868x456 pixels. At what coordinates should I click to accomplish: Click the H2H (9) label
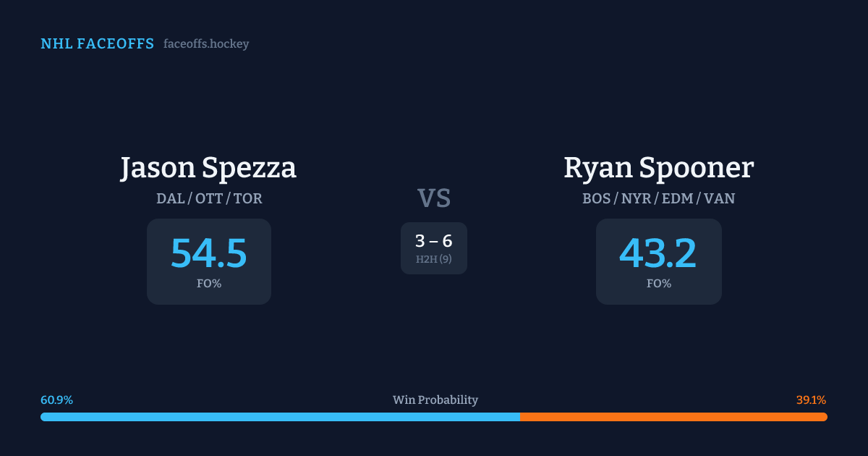(434, 259)
